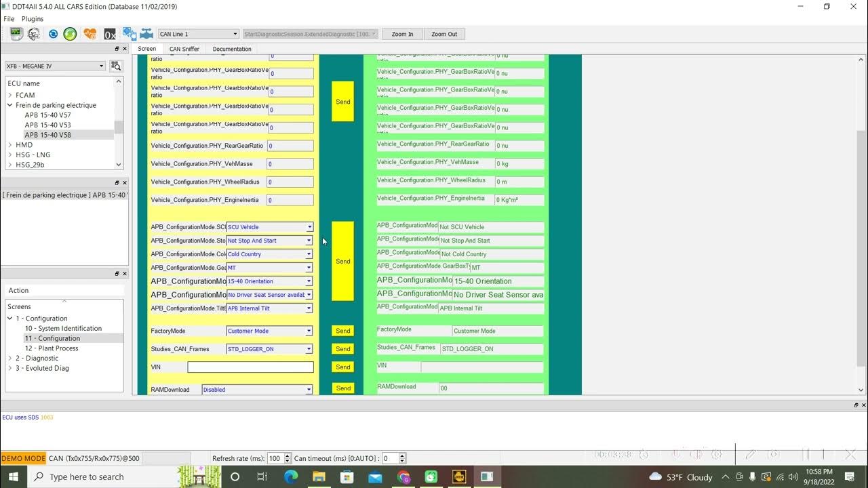This screenshot has height=488, width=868.
Task: Switch to the Documentation tab
Action: pos(232,49)
